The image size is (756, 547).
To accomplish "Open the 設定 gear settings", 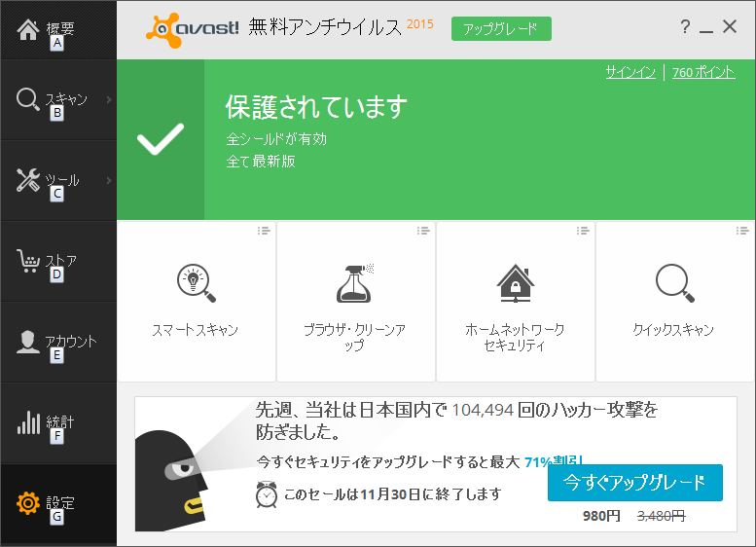I will tap(58, 504).
